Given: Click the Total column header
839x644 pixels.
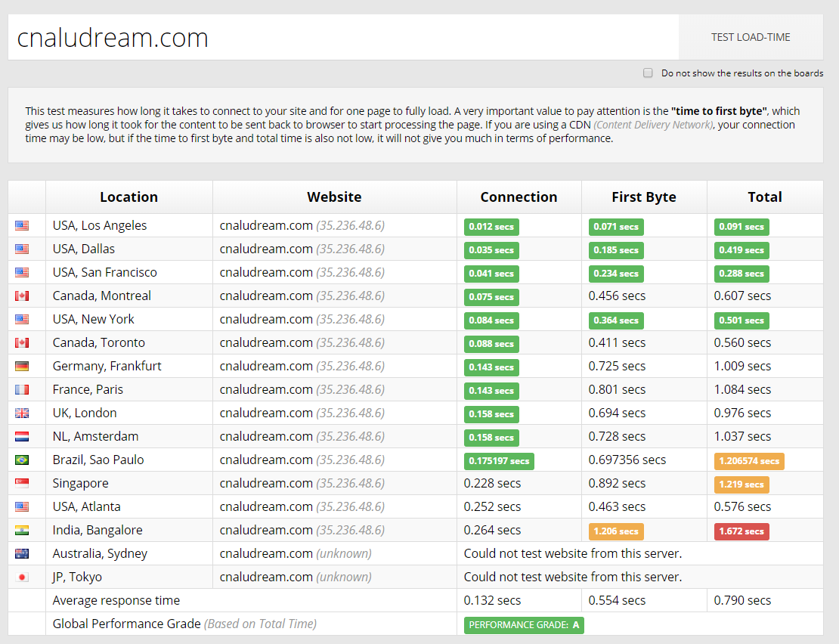Looking at the screenshot, I should [x=765, y=197].
